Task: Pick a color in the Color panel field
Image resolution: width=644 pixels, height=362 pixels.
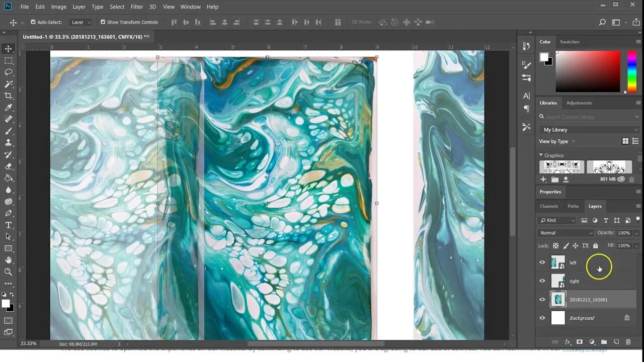Action: (x=588, y=71)
